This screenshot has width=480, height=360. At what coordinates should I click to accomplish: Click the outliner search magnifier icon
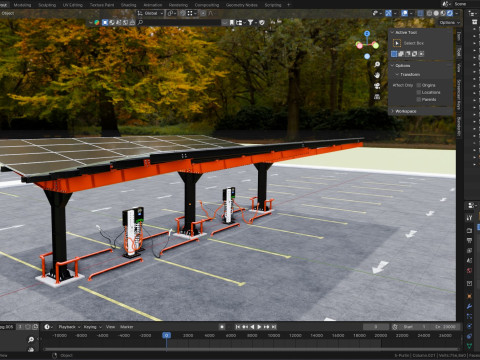tap(140, 22)
